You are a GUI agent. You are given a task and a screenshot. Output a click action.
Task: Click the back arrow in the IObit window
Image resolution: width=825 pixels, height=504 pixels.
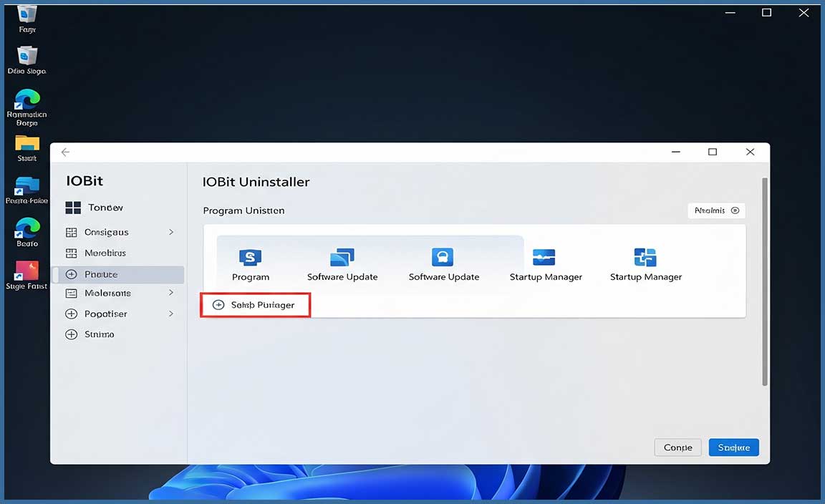tap(66, 152)
